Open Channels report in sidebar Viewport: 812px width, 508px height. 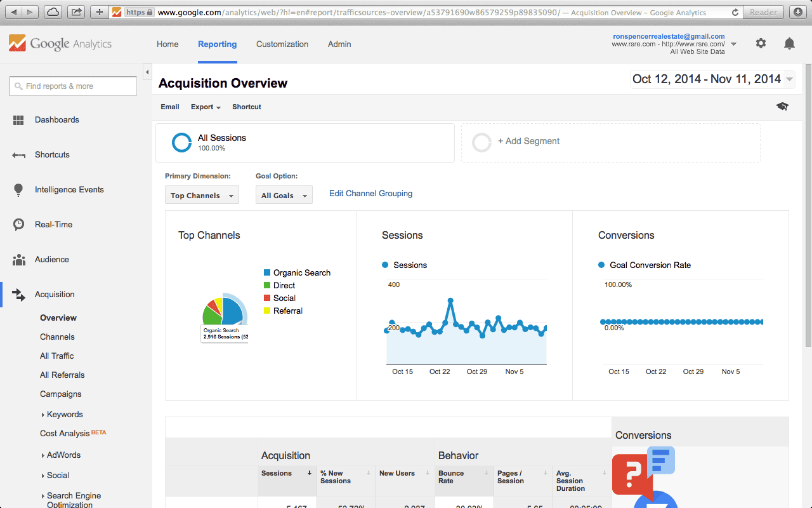57,337
